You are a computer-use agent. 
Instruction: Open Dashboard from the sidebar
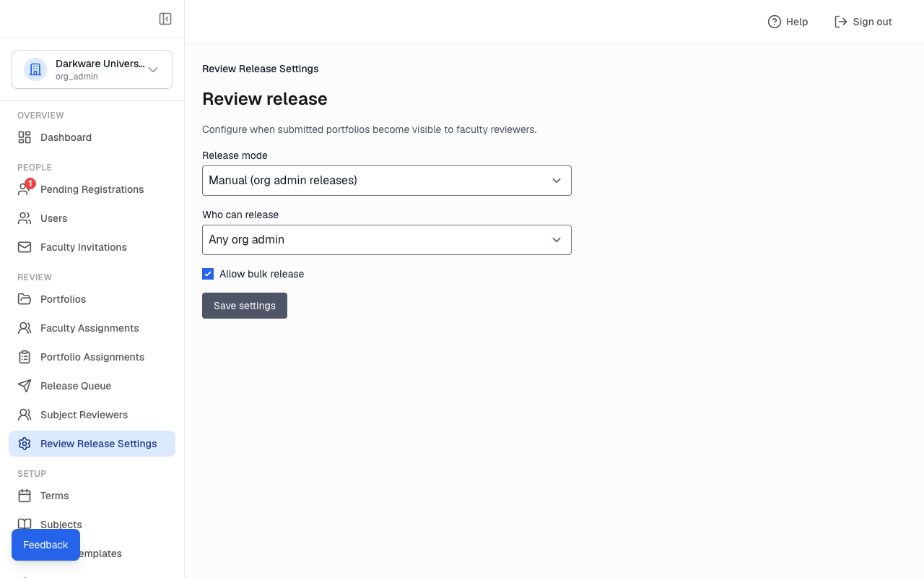click(x=92, y=137)
